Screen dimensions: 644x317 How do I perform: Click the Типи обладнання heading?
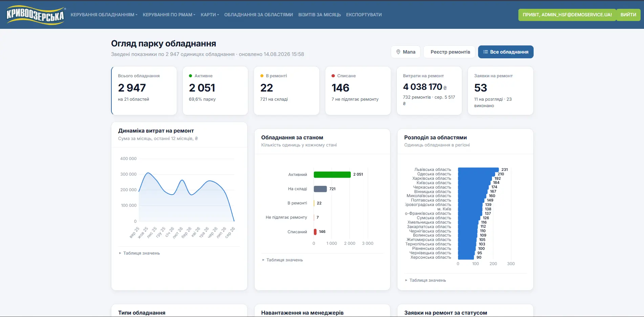tap(142, 313)
